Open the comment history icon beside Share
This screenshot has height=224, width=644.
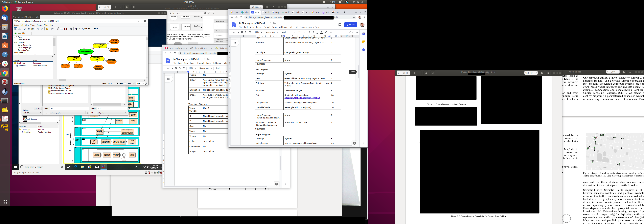[x=340, y=25]
